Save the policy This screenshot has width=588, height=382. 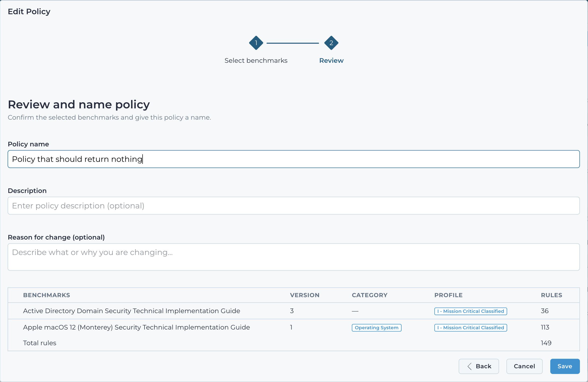pos(565,366)
